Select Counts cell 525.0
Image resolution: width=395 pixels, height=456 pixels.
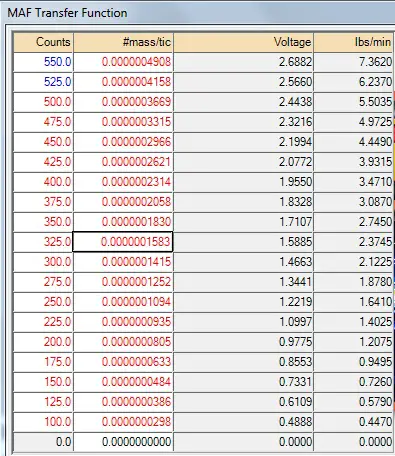43,82
